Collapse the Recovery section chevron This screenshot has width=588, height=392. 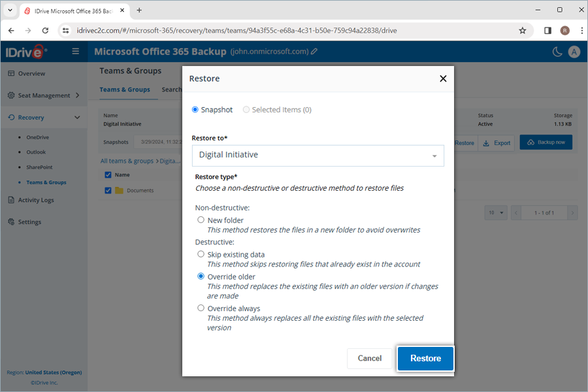78,117
